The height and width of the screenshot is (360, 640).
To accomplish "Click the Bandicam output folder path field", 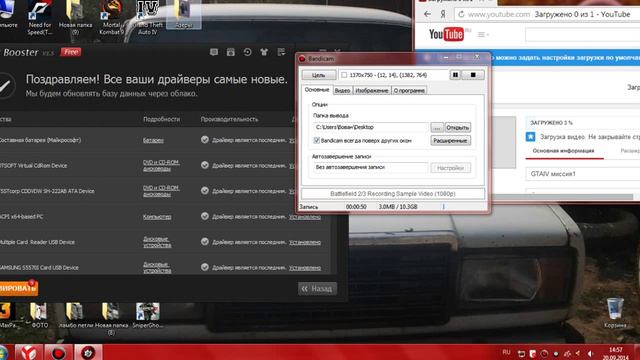I will click(371, 127).
